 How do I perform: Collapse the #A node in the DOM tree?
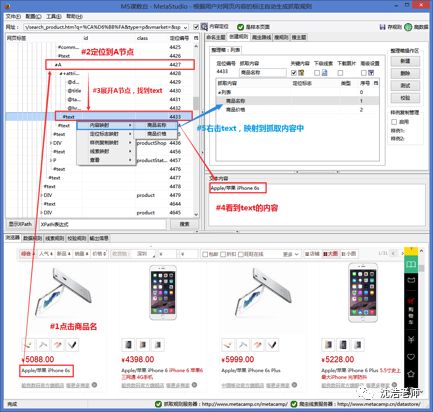tap(56, 65)
